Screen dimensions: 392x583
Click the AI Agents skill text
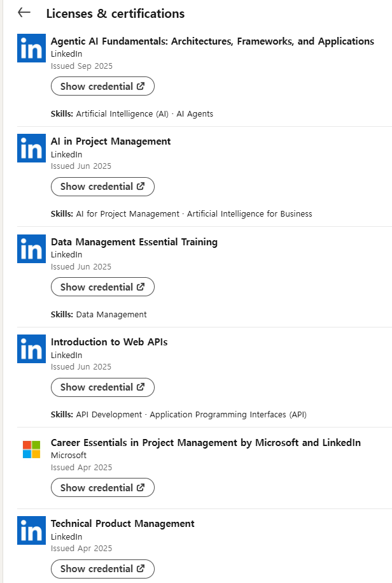(x=195, y=114)
